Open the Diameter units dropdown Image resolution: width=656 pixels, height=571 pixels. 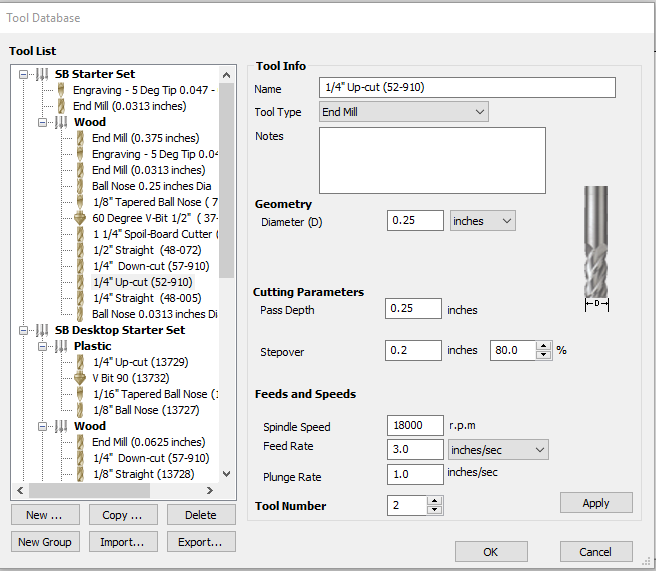tap(482, 220)
